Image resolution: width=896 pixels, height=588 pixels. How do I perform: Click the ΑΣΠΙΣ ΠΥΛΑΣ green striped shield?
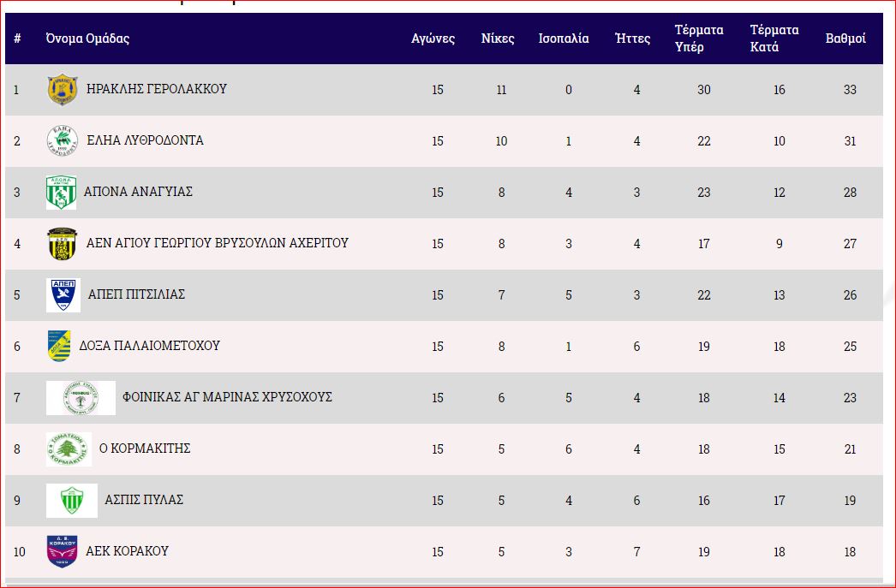point(72,501)
